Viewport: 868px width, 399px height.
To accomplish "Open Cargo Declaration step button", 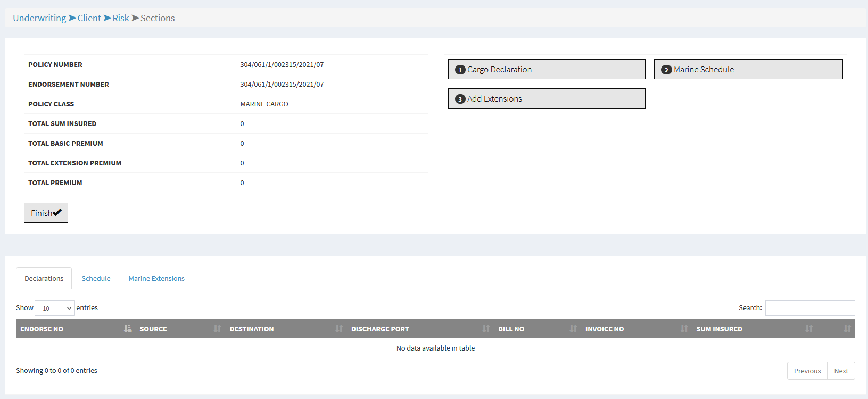I will (x=547, y=69).
